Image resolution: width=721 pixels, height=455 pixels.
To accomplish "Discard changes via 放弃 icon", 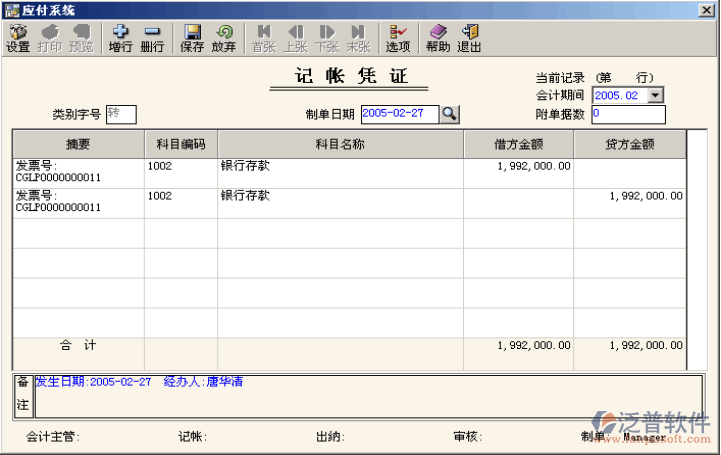I will (224, 38).
